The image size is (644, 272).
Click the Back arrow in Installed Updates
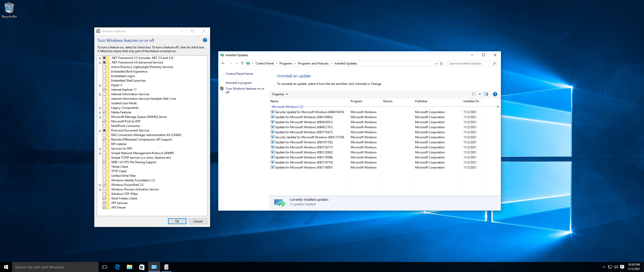point(223,63)
